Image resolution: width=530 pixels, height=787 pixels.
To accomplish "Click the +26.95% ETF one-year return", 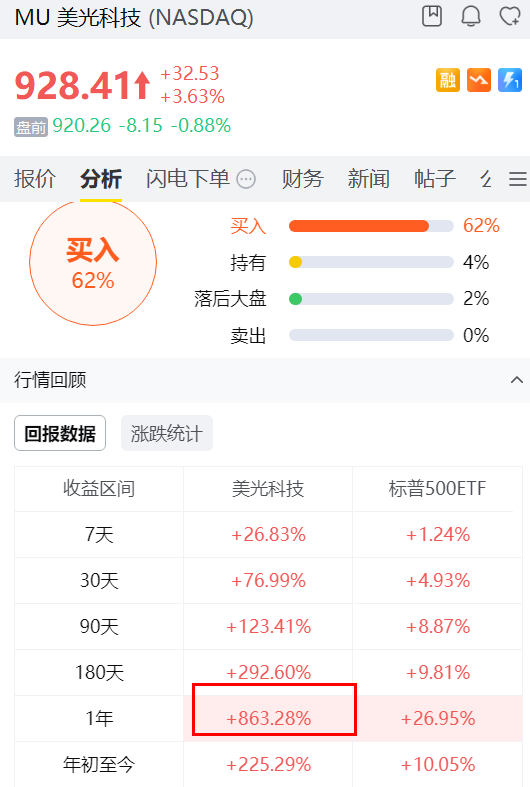I will pos(438,719).
